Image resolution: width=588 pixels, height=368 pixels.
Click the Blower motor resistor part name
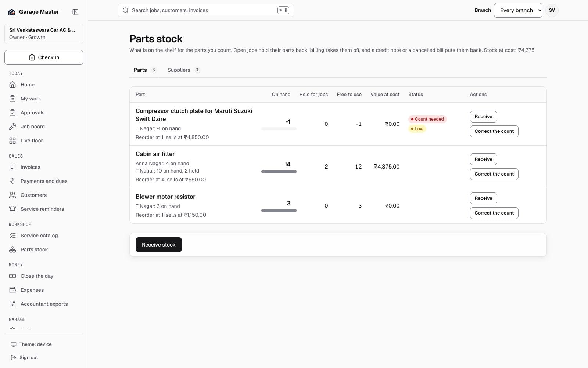point(165,197)
